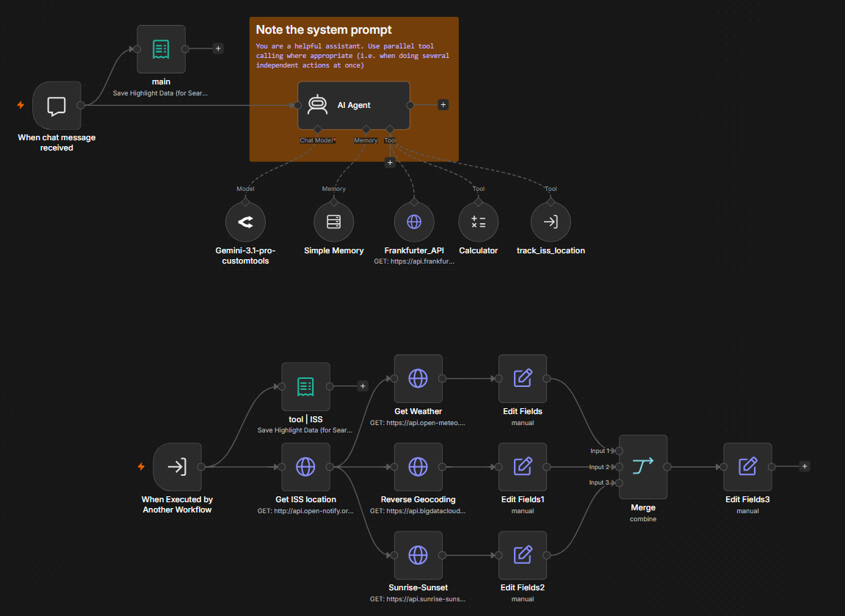This screenshot has height=616, width=845.
Task: Click the output port of chat message trigger
Action: point(81,105)
